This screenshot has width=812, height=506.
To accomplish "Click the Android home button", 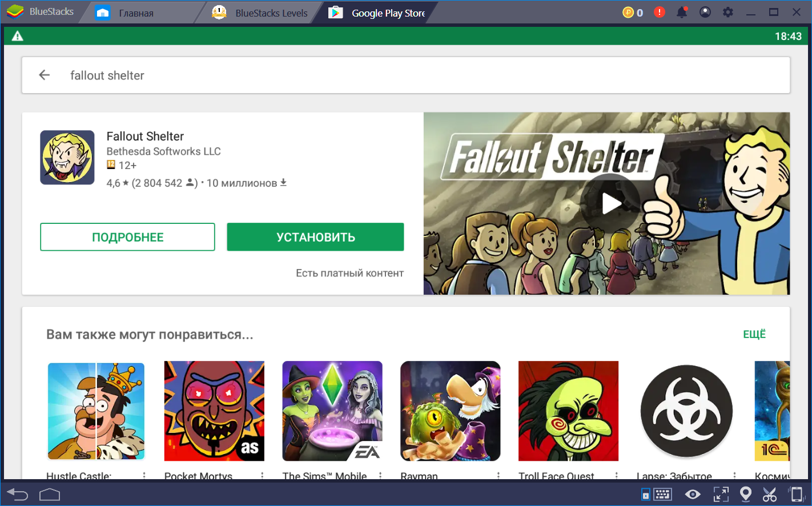I will (50, 494).
